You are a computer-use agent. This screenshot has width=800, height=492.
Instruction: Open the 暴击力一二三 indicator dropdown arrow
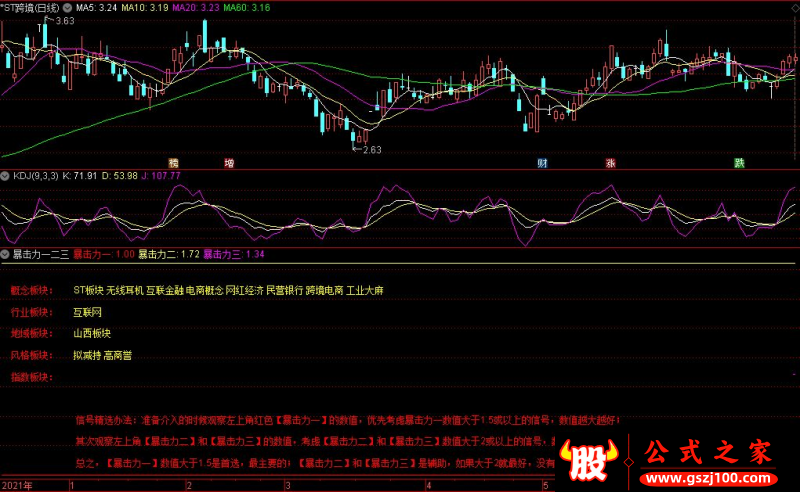[5, 254]
